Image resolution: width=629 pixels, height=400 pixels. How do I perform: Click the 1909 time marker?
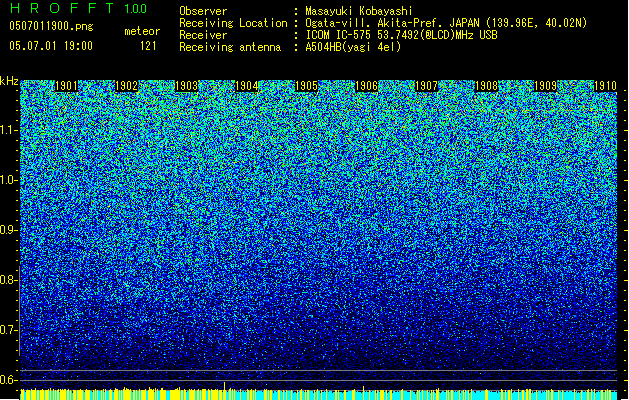546,86
